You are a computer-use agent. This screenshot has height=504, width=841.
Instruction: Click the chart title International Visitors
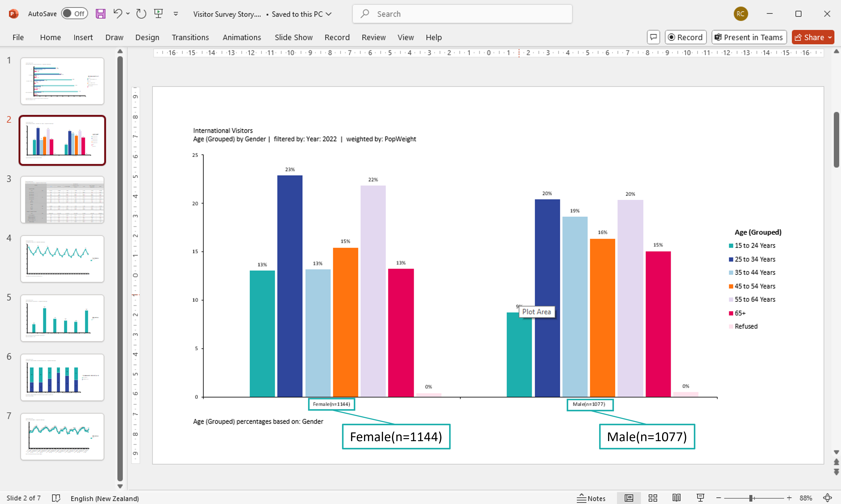pyautogui.click(x=223, y=131)
